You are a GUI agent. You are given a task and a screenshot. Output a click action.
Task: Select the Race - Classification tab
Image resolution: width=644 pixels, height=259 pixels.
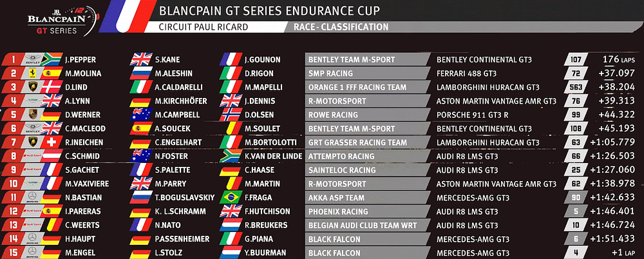[x=341, y=27]
